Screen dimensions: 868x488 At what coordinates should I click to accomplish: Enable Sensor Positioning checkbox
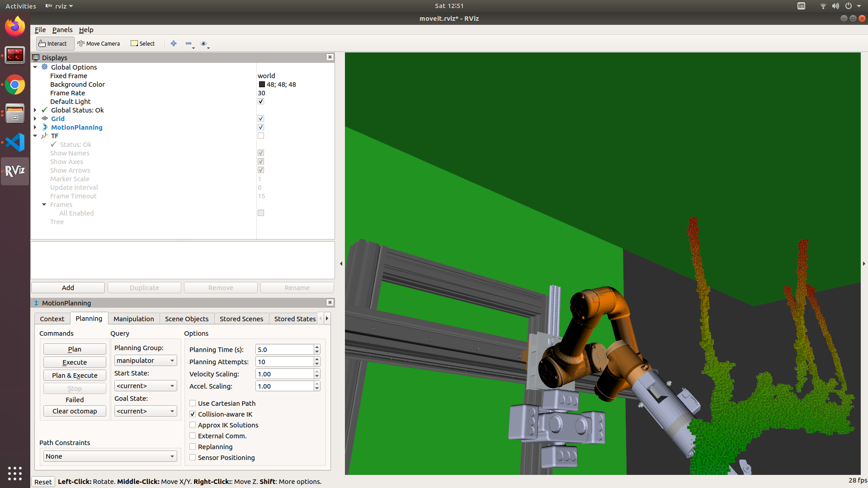click(193, 457)
